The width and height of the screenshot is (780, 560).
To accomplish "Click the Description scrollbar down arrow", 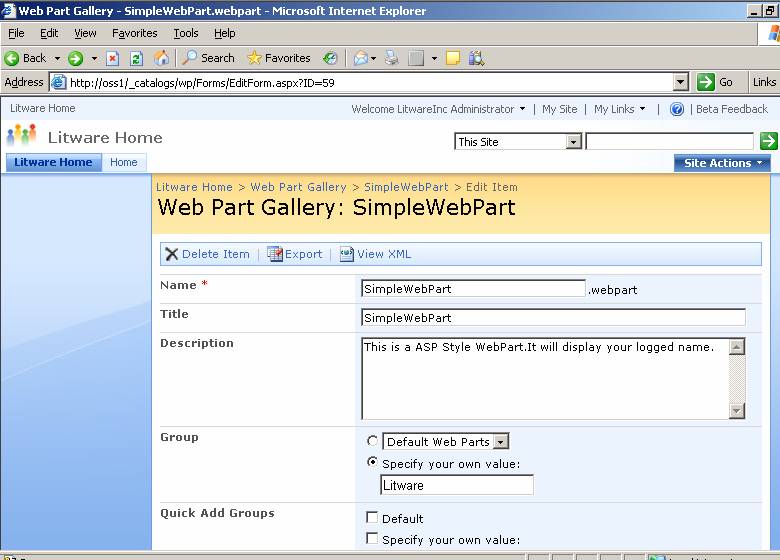I will click(x=737, y=410).
